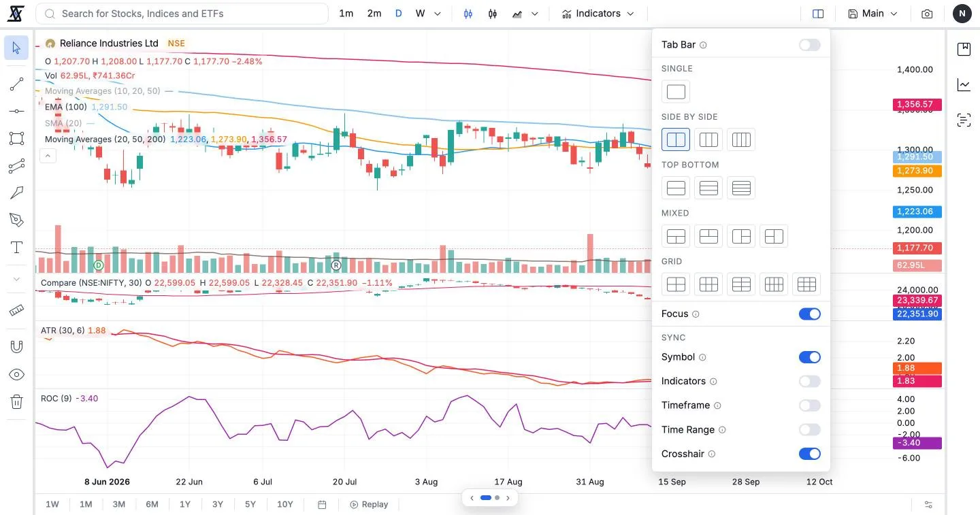Hide all drawings with eye icon
This screenshot has height=515, width=980.
point(16,374)
